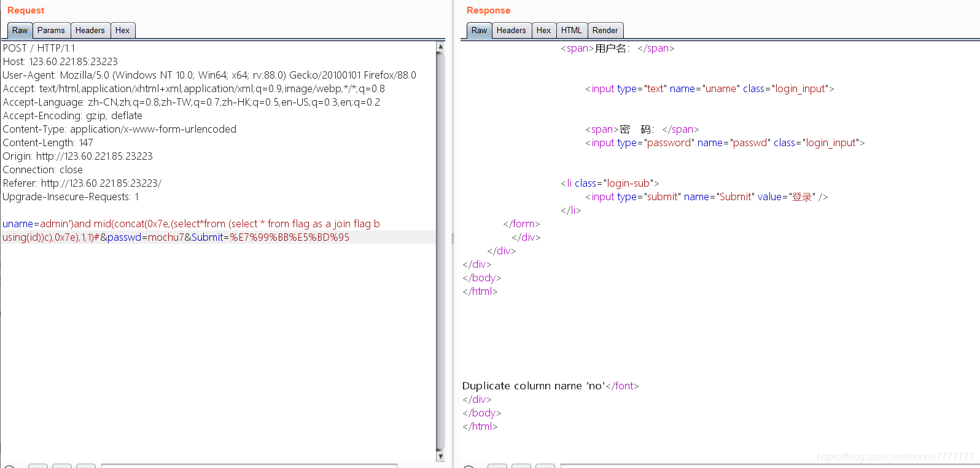Viewport: 980px width, 468px height.
Task: Click the '</form>' closing tag in the response
Action: click(521, 224)
